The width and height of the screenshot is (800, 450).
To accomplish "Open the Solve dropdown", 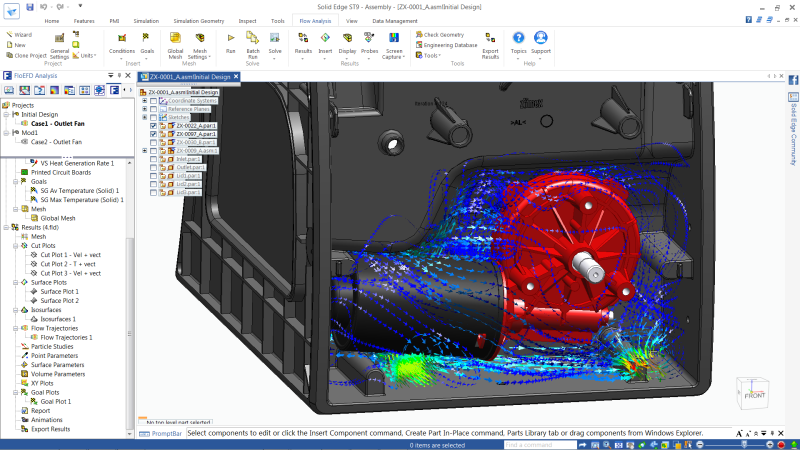I will coord(275,46).
